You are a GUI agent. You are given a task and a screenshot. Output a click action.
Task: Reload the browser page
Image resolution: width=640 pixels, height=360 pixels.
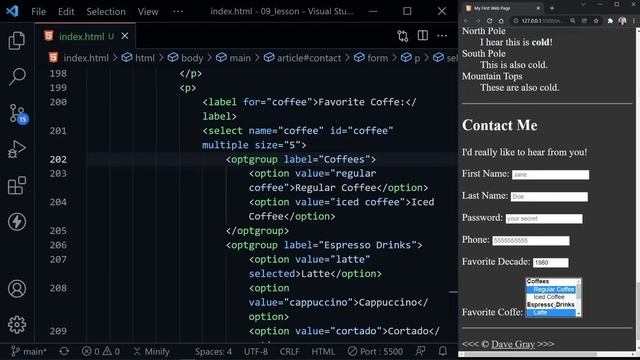click(x=489, y=21)
